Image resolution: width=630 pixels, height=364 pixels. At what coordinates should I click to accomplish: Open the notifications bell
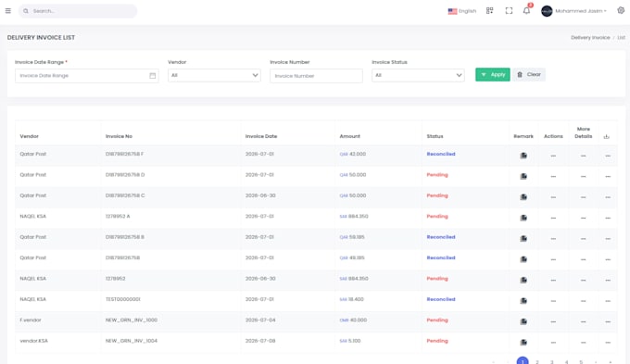pos(526,11)
